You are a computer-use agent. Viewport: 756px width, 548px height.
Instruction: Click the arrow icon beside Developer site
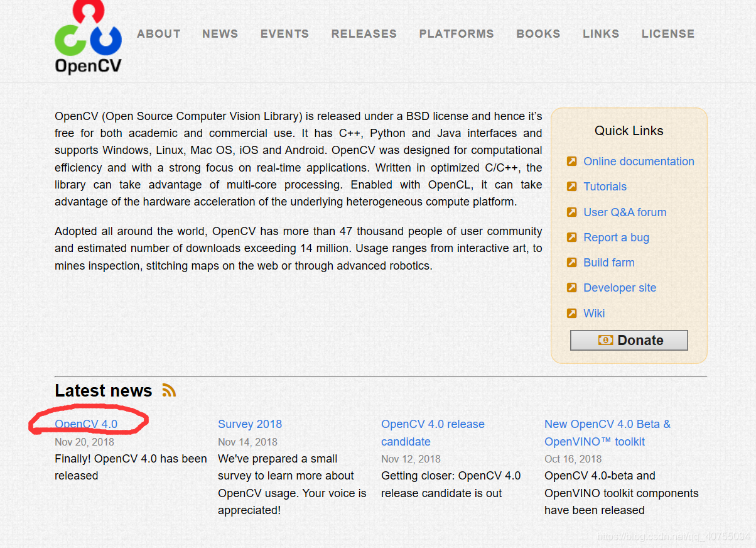[571, 288]
